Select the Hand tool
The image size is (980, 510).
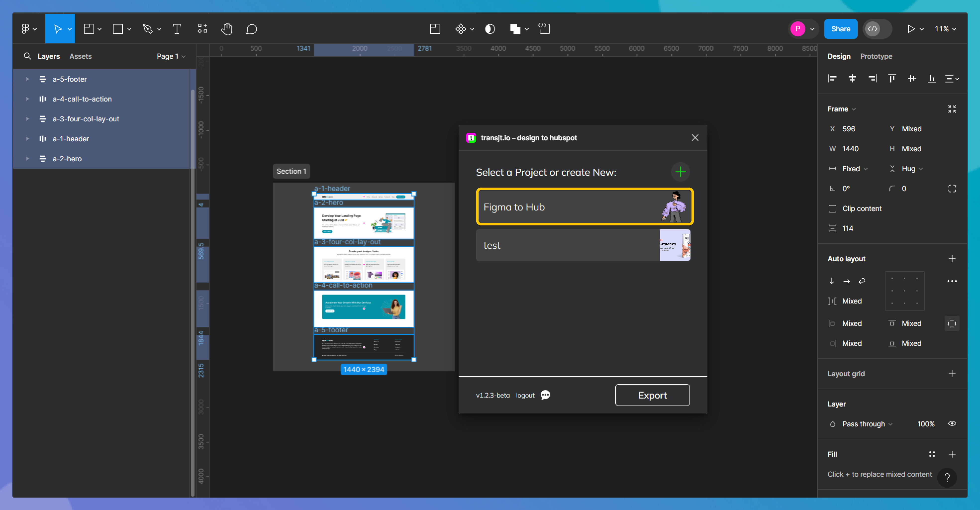coord(227,29)
